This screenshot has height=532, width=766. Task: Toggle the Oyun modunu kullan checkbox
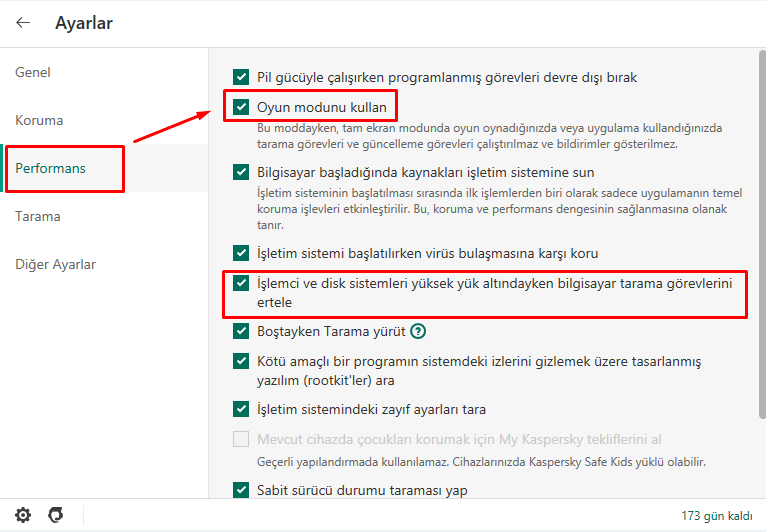click(x=241, y=106)
